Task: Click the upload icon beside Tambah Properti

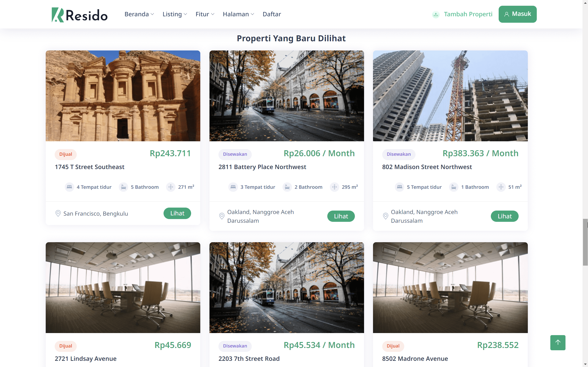Action: pos(436,14)
